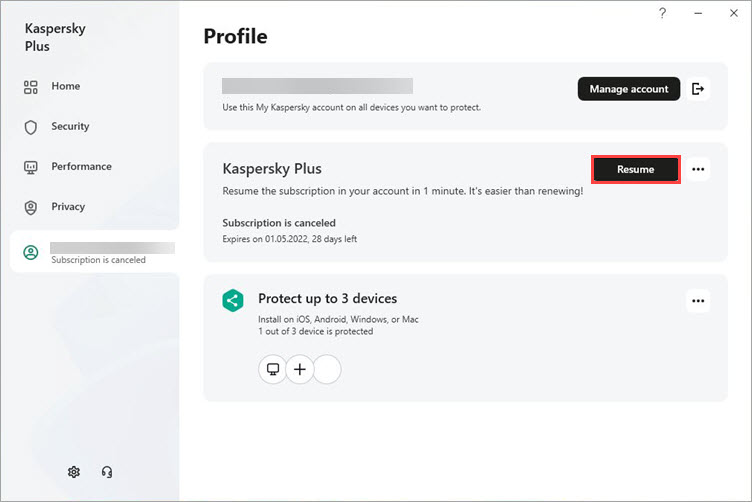Image resolution: width=752 pixels, height=502 pixels.
Task: Open settings via the gear icon
Action: (74, 472)
